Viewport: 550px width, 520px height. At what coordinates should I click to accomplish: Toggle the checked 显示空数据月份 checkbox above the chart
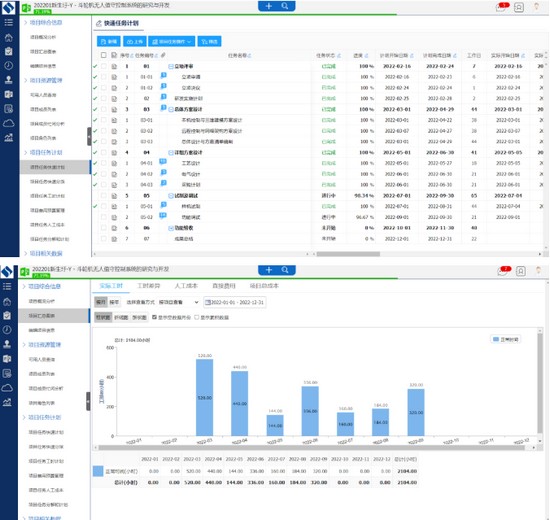(154, 317)
